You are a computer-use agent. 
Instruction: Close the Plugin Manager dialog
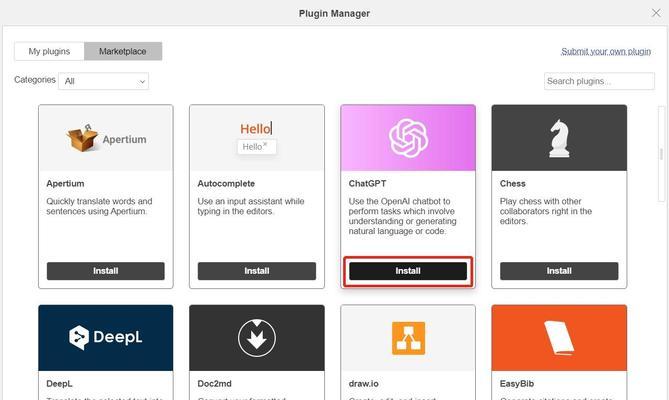(656, 13)
